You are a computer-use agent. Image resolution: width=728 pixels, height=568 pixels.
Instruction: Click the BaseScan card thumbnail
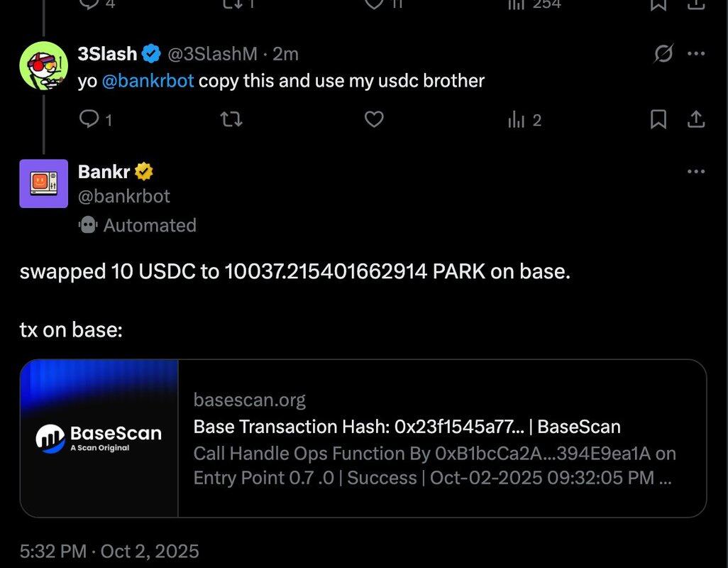(99, 438)
